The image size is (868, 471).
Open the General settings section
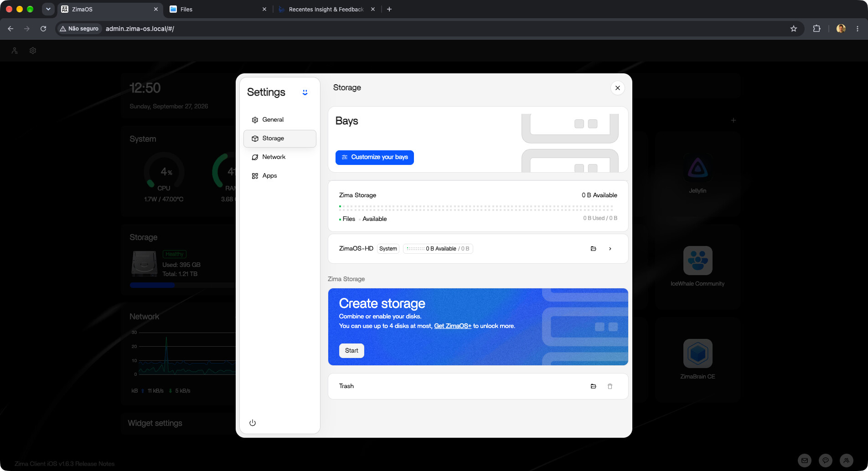[x=279, y=120]
